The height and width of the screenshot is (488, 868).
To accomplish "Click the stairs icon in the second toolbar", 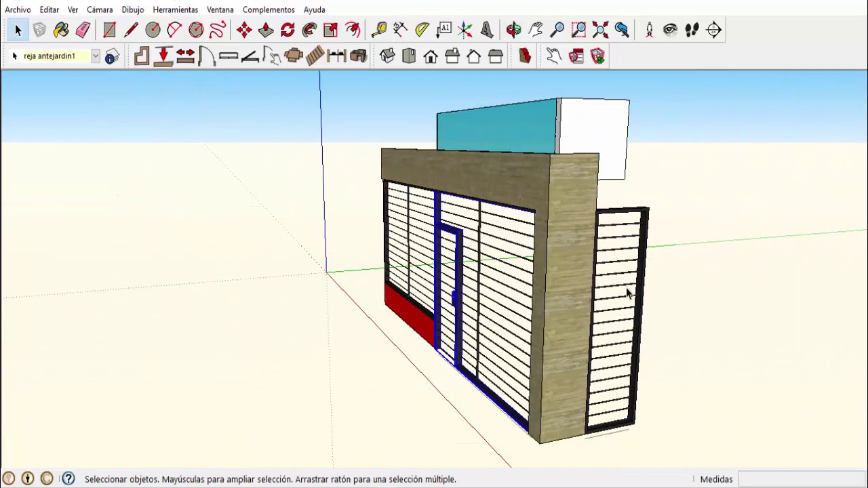I will click(x=315, y=56).
